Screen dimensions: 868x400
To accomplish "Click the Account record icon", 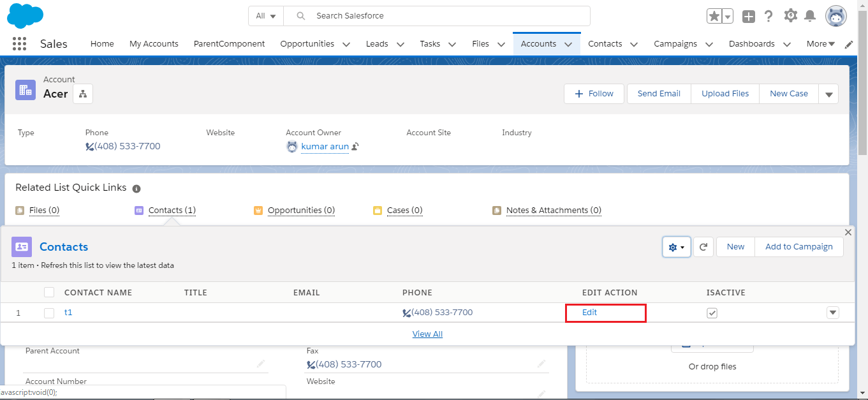I will point(26,90).
